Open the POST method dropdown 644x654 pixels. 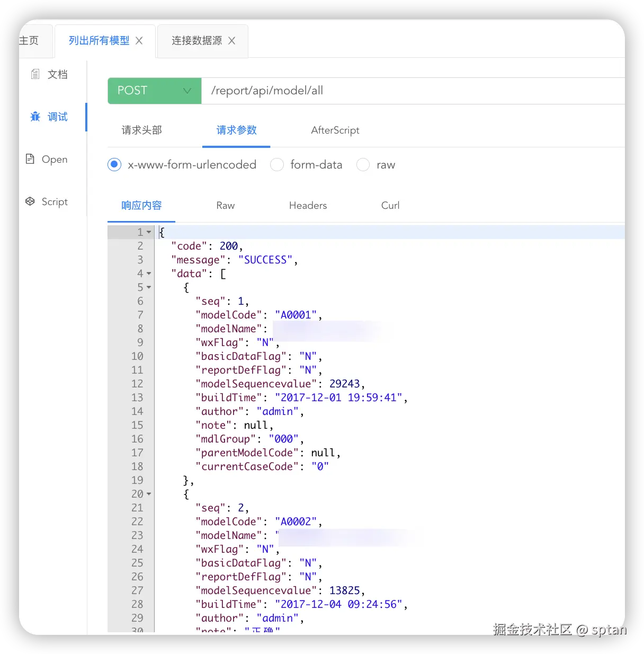point(155,91)
